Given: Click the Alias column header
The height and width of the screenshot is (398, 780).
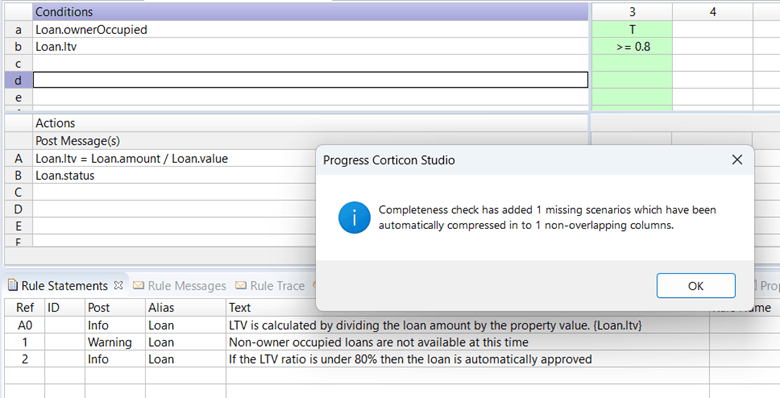Looking at the screenshot, I should (186, 307).
